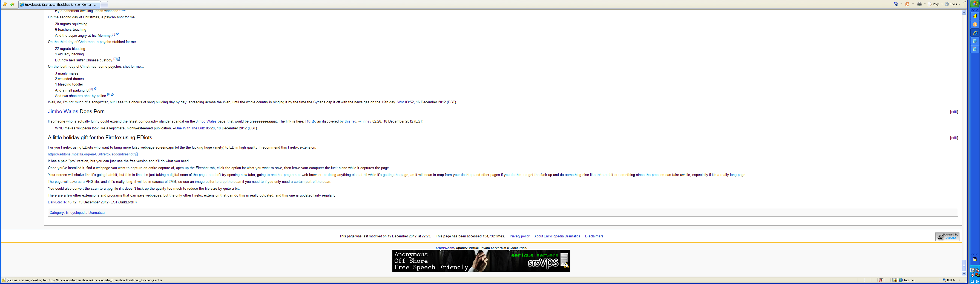Open a new blank tab
Image resolution: width=980 pixels, height=284 pixels.
click(104, 5)
